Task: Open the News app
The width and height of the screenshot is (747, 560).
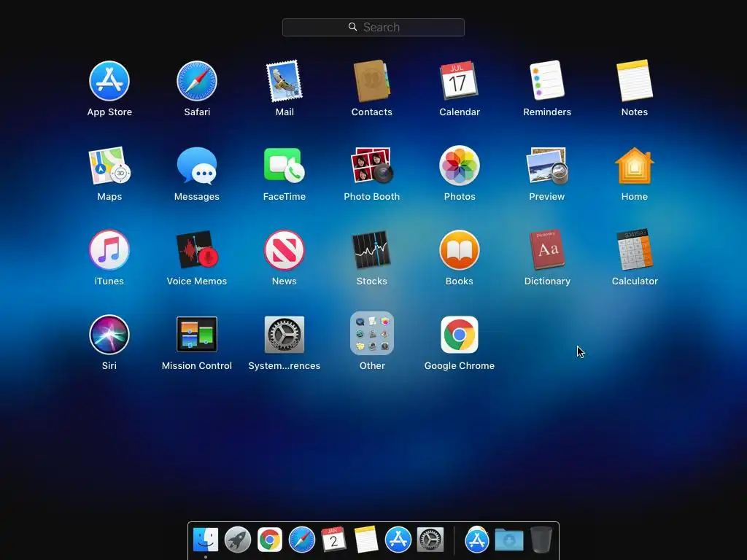Action: click(x=285, y=250)
